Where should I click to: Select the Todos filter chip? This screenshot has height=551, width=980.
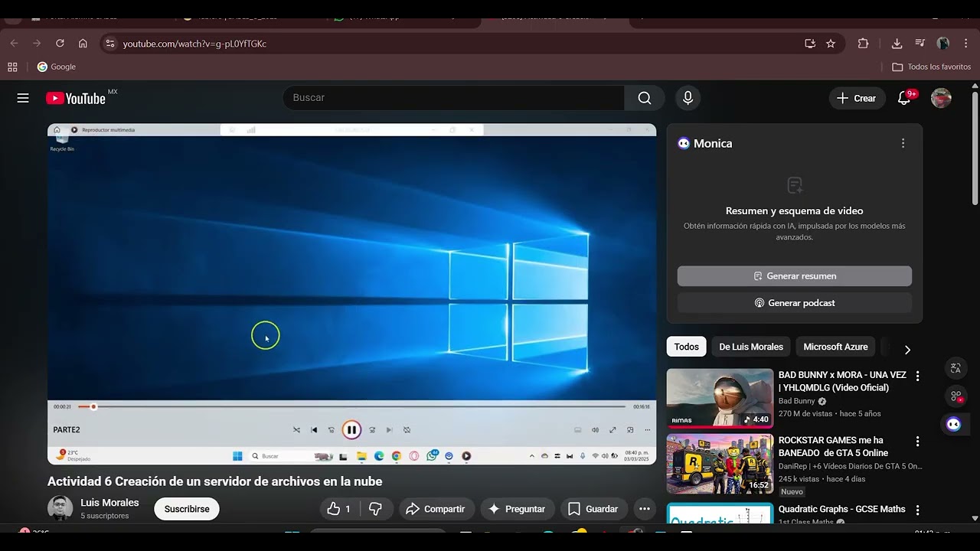[686, 347]
